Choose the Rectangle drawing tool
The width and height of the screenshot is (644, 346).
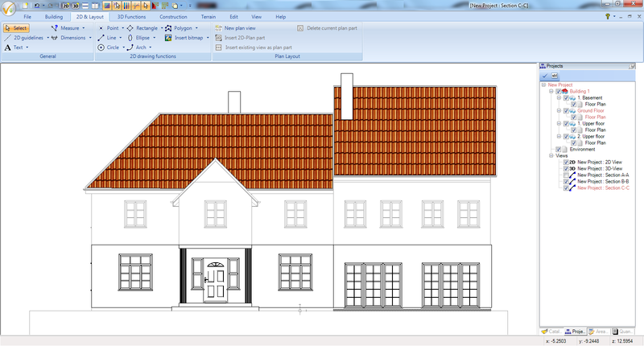tap(130, 28)
